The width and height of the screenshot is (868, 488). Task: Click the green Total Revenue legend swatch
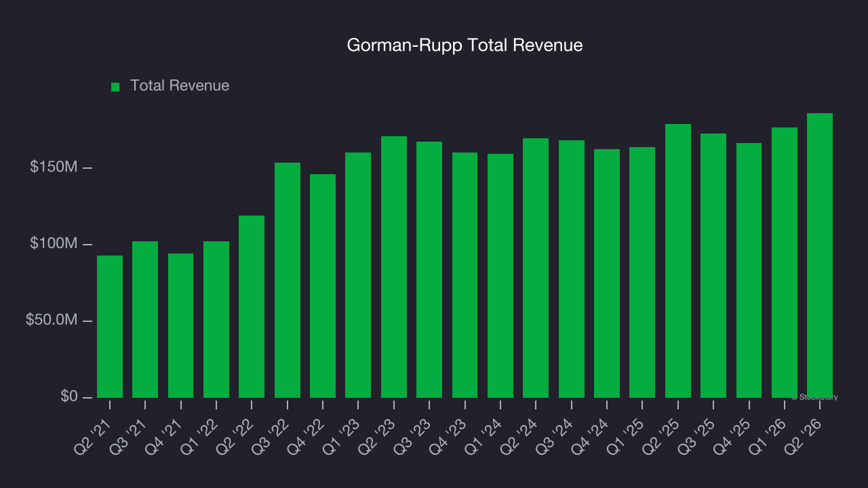(115, 87)
